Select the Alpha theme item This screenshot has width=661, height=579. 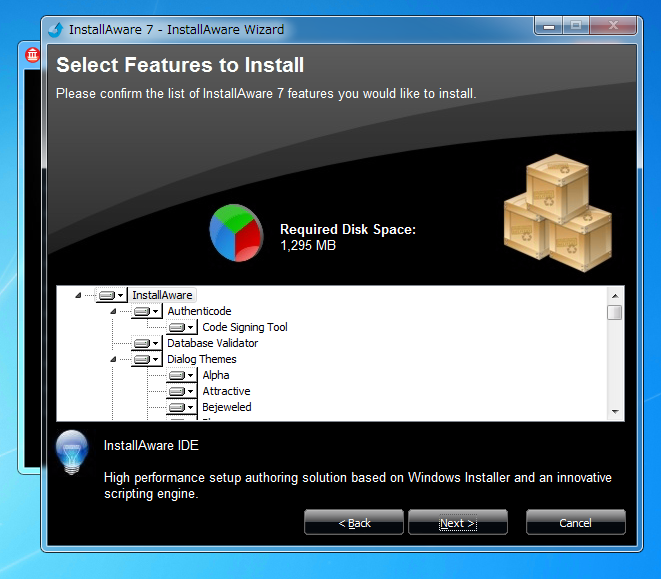click(x=216, y=375)
